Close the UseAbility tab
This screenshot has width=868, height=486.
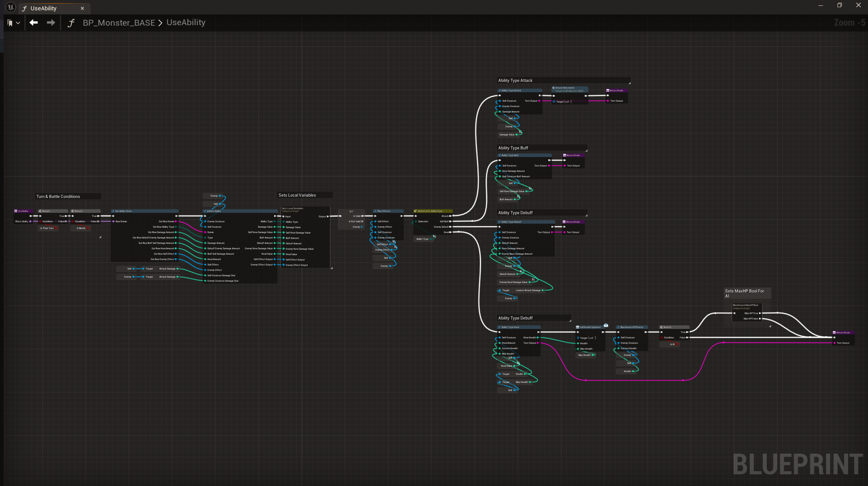click(82, 8)
